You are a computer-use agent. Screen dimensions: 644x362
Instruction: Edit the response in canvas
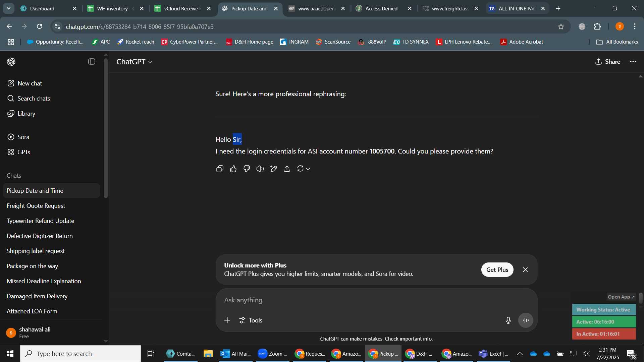click(274, 169)
